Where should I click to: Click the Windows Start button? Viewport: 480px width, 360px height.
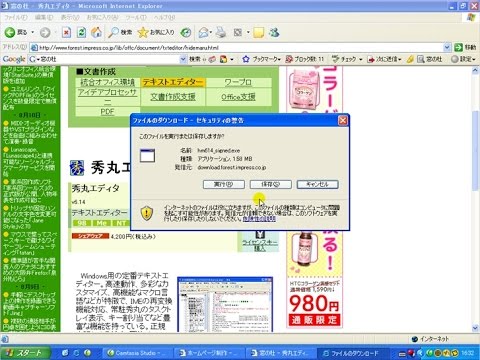pyautogui.click(x=26, y=353)
